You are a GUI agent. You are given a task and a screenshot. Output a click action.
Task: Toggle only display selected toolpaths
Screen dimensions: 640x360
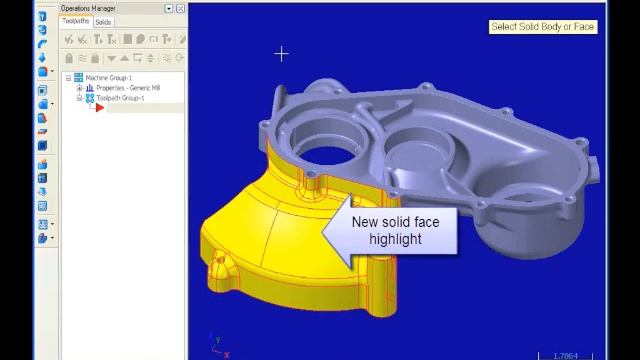pos(167,58)
